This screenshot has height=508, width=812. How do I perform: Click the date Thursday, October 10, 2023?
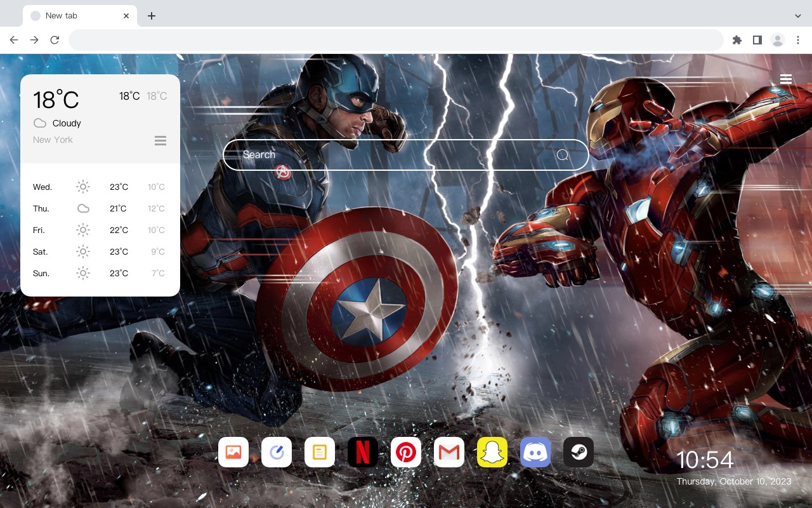[734, 481]
